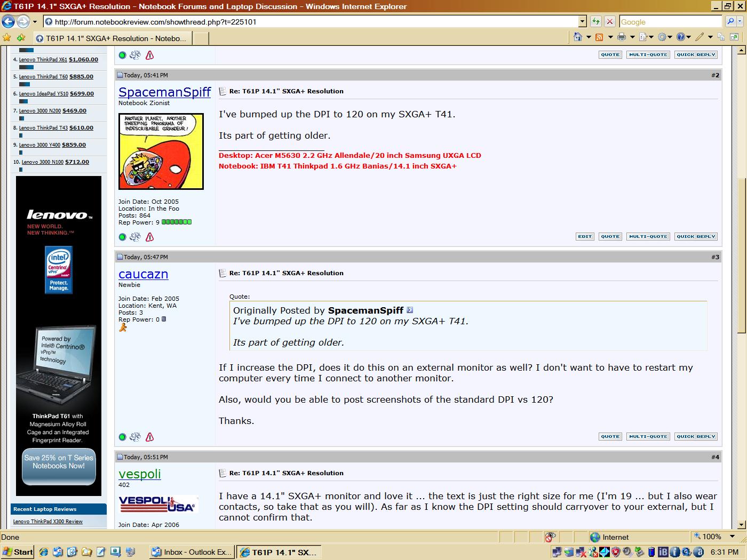Click the T61P 14.1" SX... taskbar button
This screenshot has height=560, width=747.
tap(279, 552)
